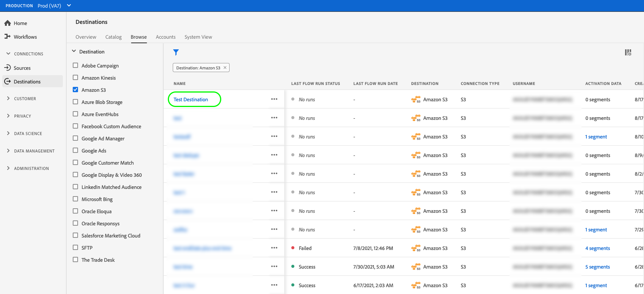Click the Workflows icon in sidebar

(x=8, y=36)
